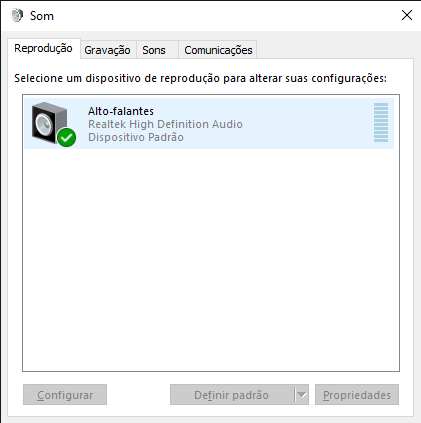Screen dimensions: 421x423
Task: Open the Gravação tab
Action: point(107,50)
